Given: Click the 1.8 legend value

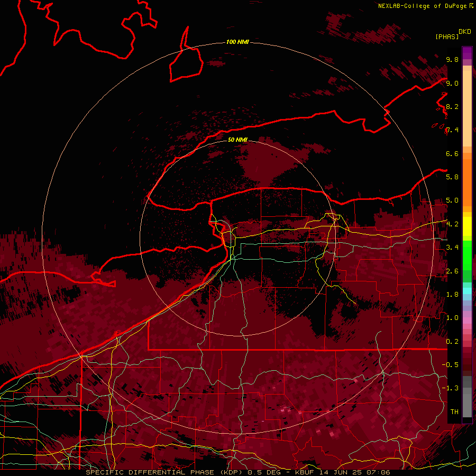Looking at the screenshot, I should coord(452,294).
